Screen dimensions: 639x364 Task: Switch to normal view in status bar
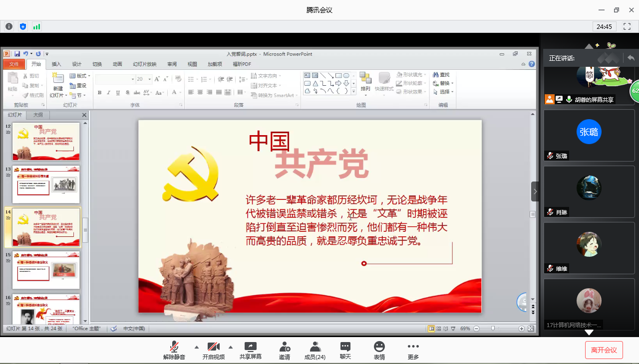click(x=431, y=329)
